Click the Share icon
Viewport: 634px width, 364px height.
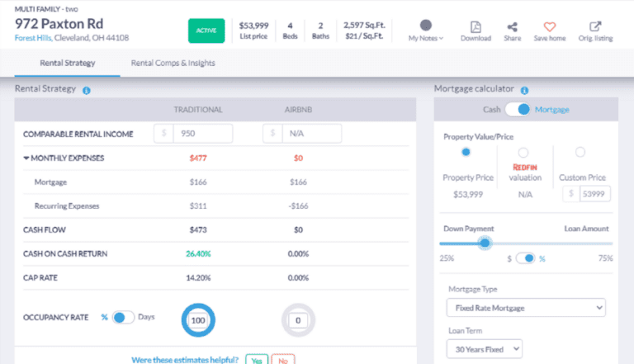[x=512, y=26]
